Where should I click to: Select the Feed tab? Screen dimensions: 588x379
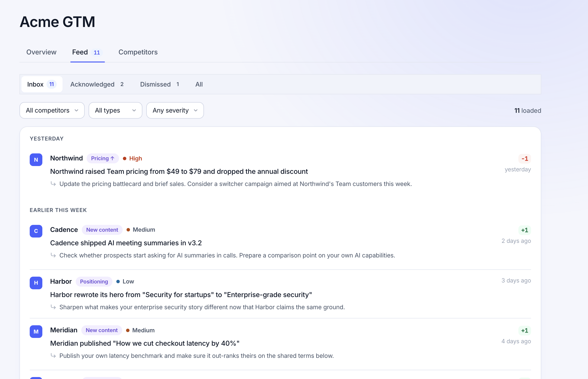click(x=87, y=52)
